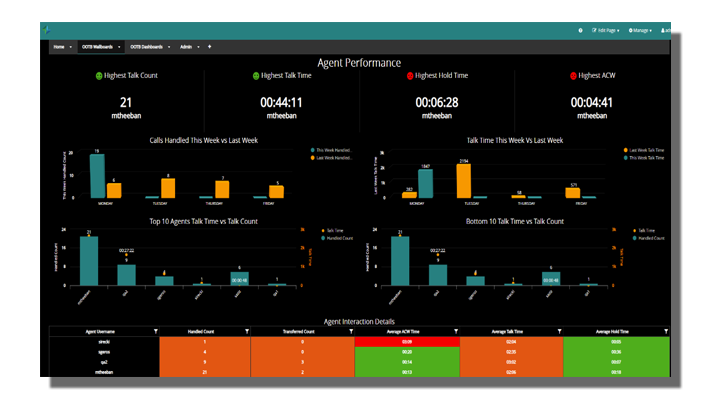The image size is (710, 399).
Task: Toggle This Week Handled legend series
Action: coord(331,150)
